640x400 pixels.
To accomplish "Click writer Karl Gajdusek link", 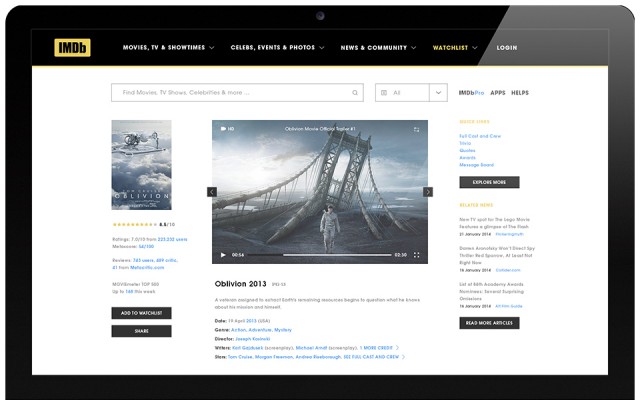I will point(247,348).
